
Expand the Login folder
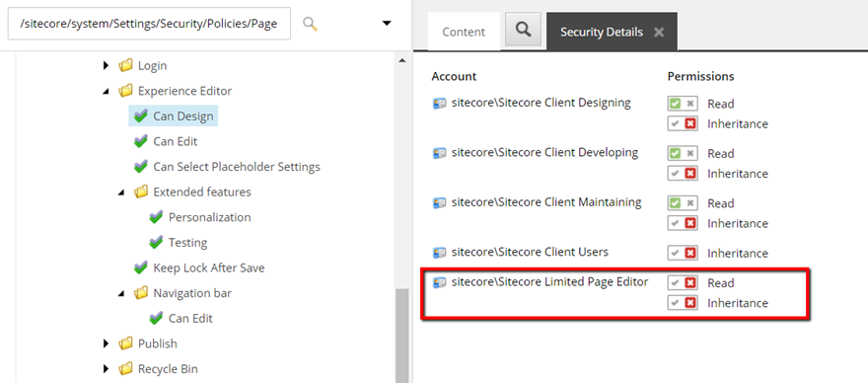pyautogui.click(x=107, y=66)
